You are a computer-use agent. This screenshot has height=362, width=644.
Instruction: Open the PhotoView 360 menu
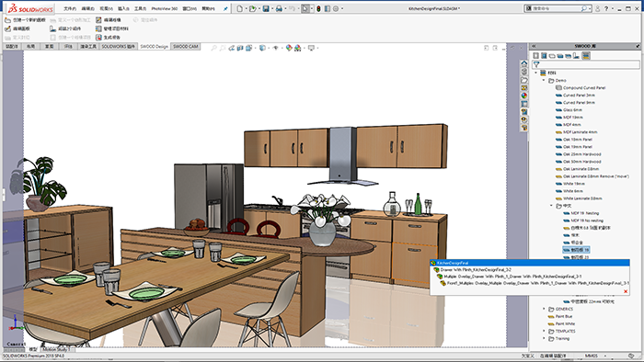point(165,8)
